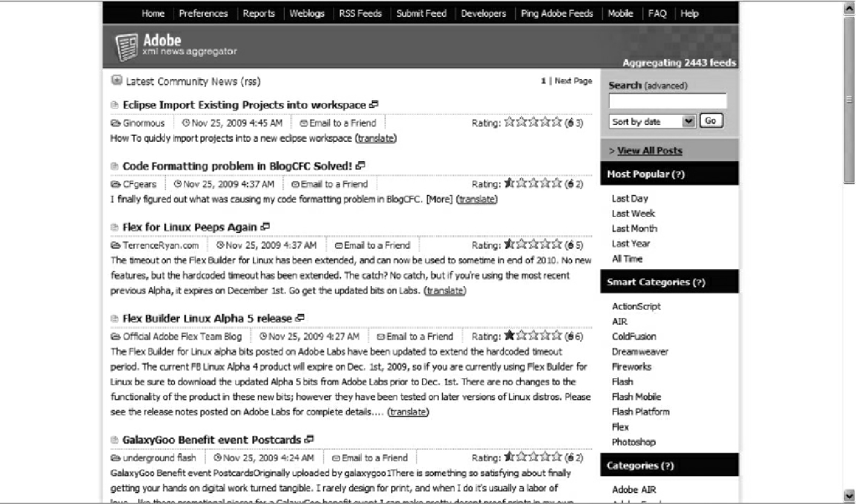
Task: Click the folder icon beside TerrenceRyan.com
Action: (116, 246)
